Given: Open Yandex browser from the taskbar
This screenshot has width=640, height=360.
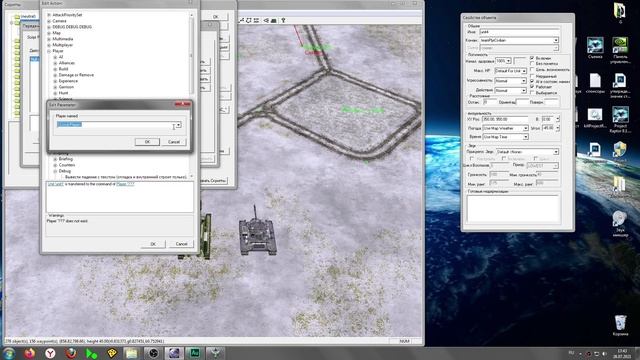Looking at the screenshot, I should coord(50,353).
